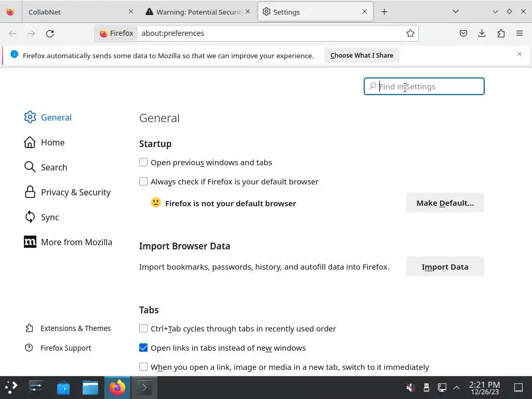Bookmark this page with star icon
This screenshot has height=399, width=532.
tap(410, 33)
